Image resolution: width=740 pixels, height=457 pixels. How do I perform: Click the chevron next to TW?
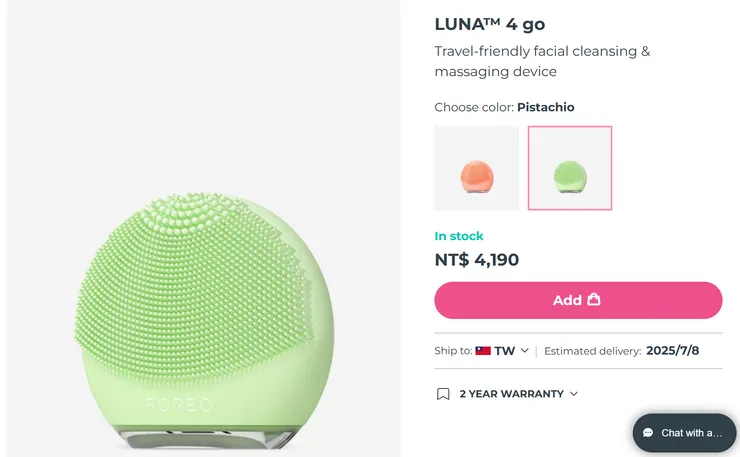point(524,351)
